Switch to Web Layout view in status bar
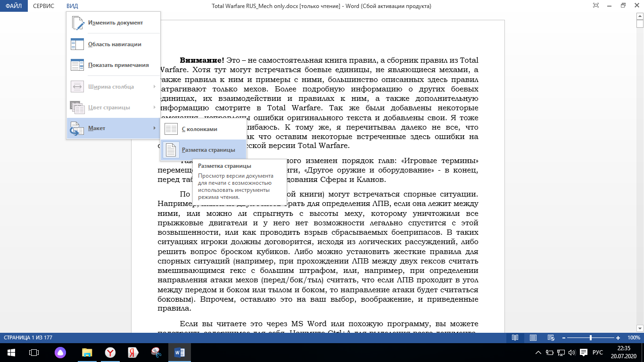Viewport: 644px width, 362px height. (x=551, y=338)
